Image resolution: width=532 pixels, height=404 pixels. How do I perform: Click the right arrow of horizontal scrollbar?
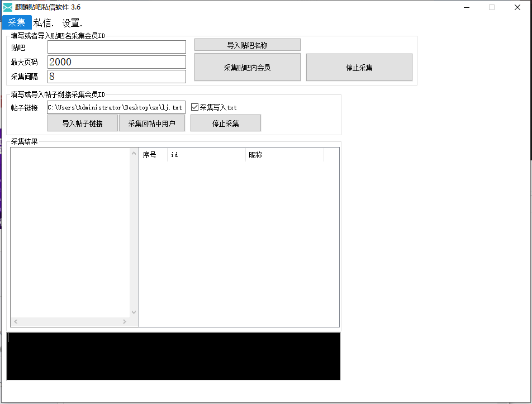coord(125,321)
